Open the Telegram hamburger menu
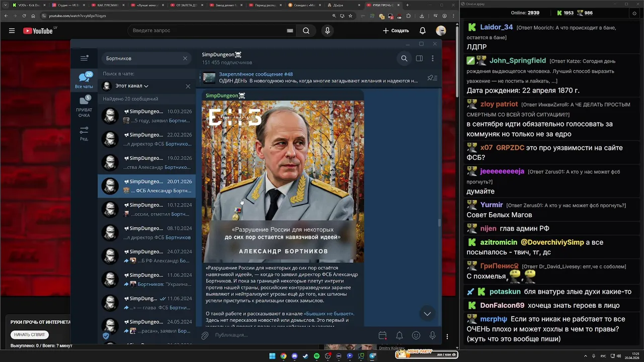 point(84,58)
